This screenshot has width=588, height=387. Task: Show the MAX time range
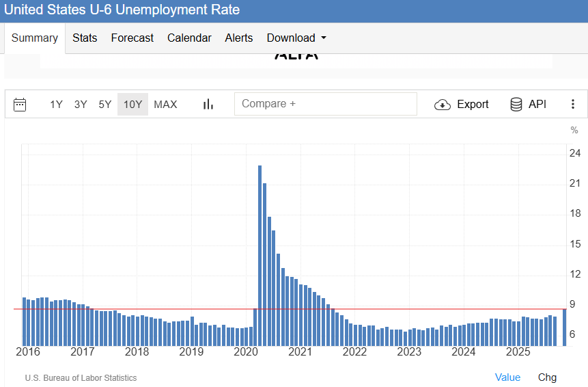(x=165, y=105)
